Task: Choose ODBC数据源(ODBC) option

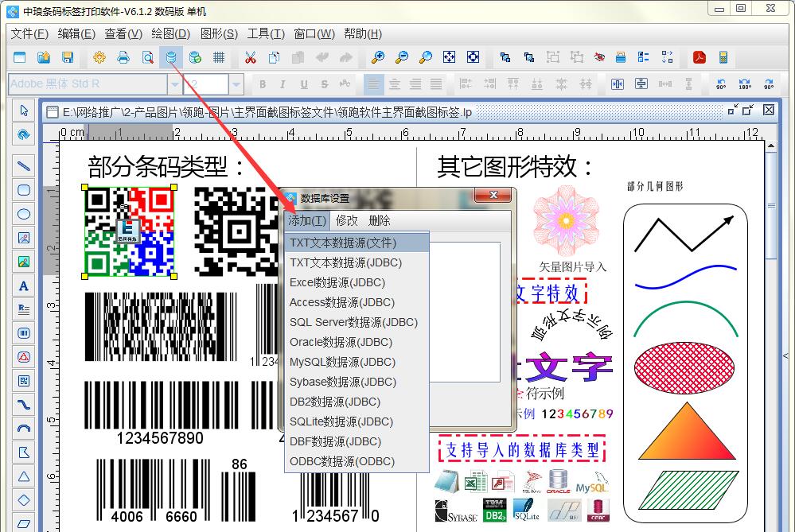Action: pos(357,461)
